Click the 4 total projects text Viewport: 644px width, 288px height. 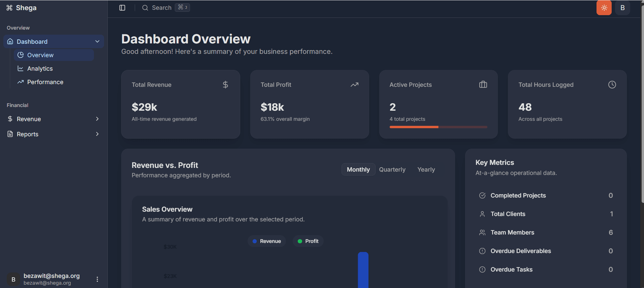pos(407,119)
